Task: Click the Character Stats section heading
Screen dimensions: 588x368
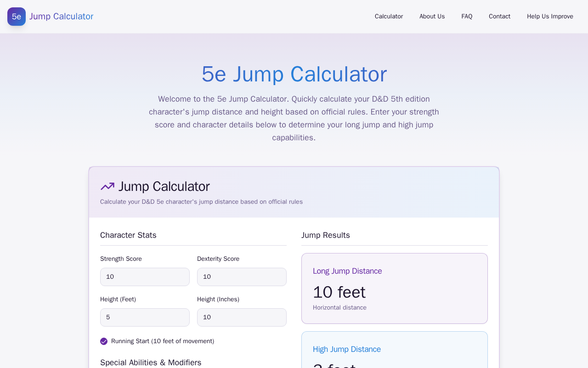Action: 128,235
